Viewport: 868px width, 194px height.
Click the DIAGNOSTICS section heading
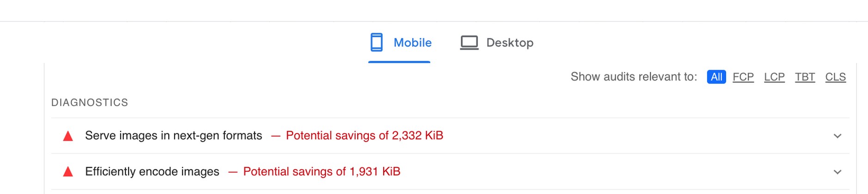tap(90, 103)
